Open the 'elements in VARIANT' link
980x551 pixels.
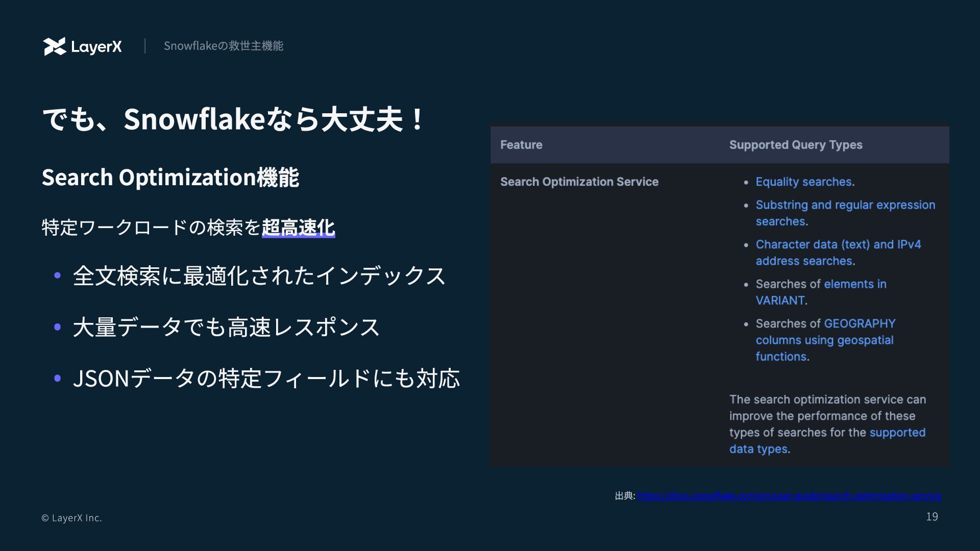(x=821, y=292)
